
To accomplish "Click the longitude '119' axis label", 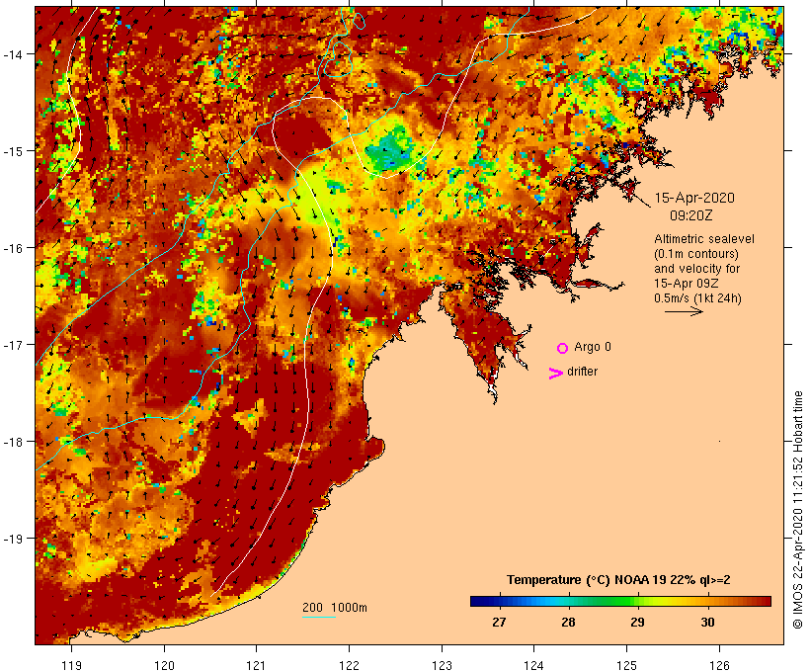I will pyautogui.click(x=71, y=665).
